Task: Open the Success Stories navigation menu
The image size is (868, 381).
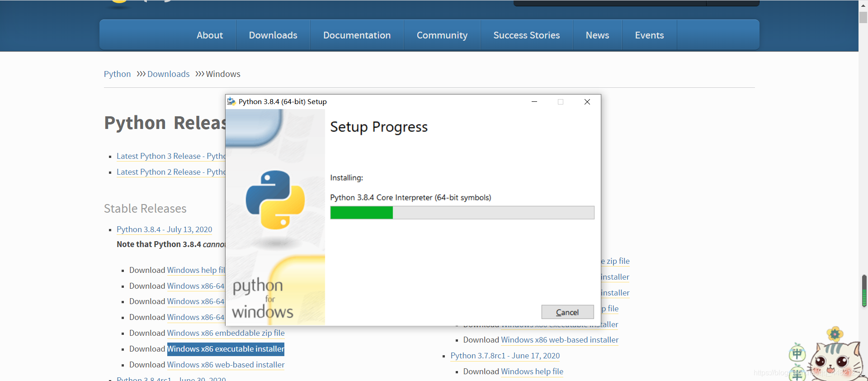Action: click(x=527, y=35)
